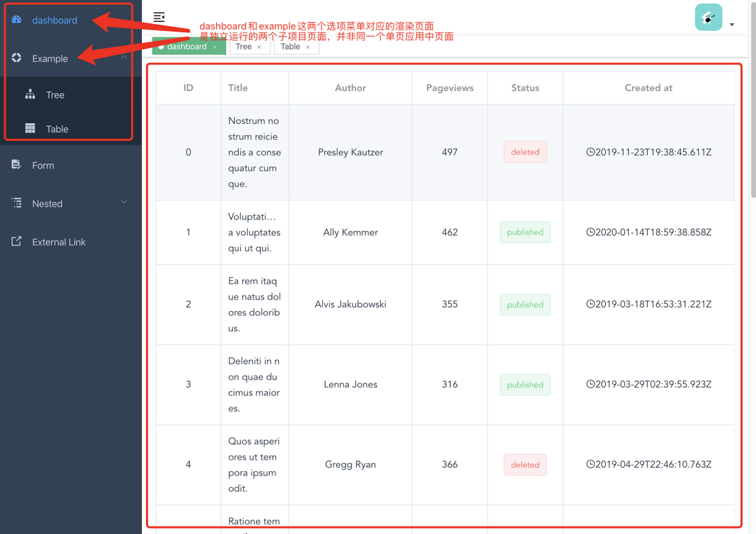Screen dimensions: 756x534
Task: Click the Status column header
Action: 525,87
